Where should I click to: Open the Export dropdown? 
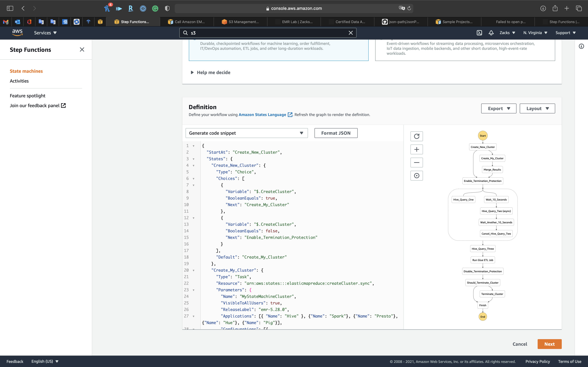499,108
